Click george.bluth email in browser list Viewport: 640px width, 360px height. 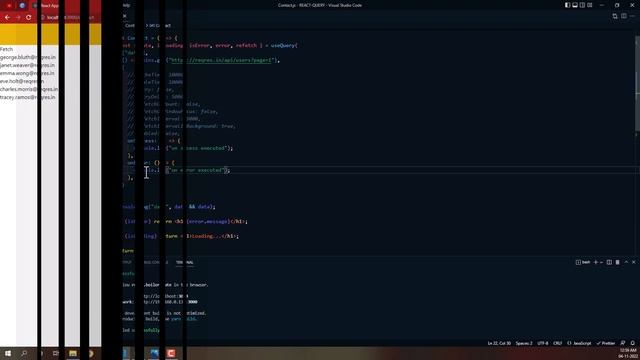pyautogui.click(x=28, y=58)
